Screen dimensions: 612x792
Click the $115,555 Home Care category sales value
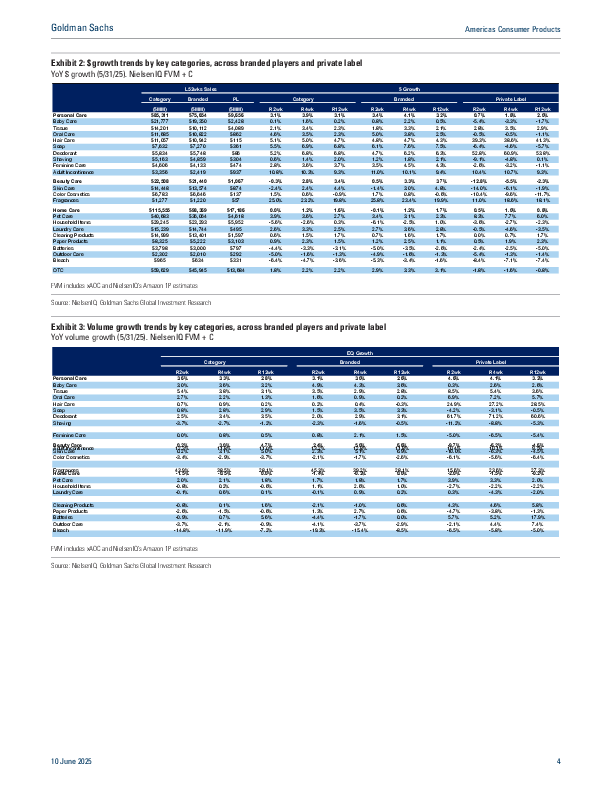[159, 210]
